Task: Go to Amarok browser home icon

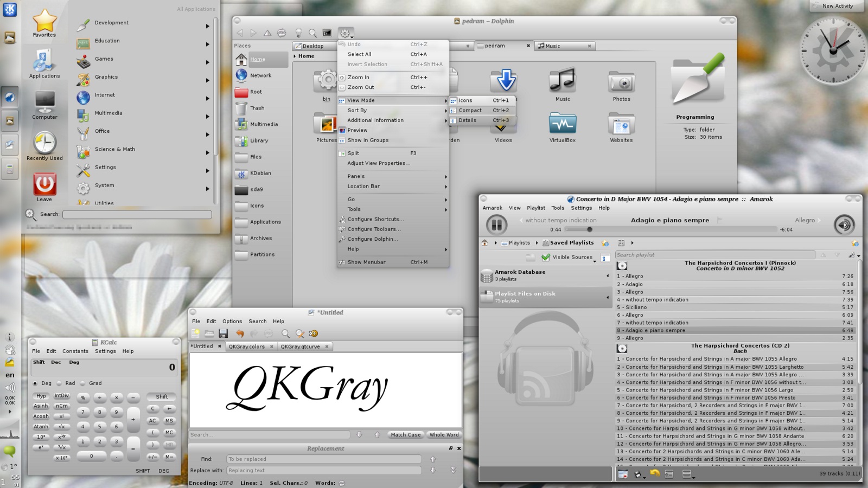Action: click(x=484, y=243)
